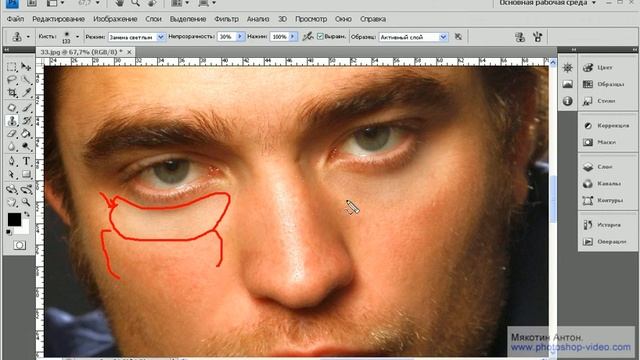
Task: Select the Eraser tool
Action: 12,134
